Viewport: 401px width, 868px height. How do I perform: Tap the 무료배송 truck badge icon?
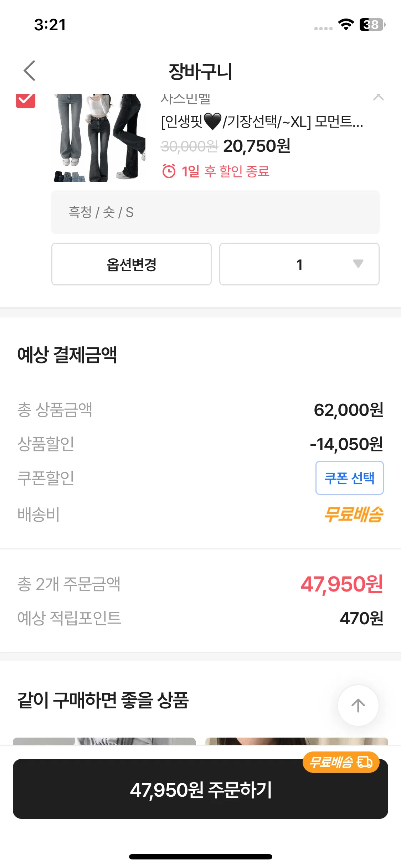(x=365, y=762)
